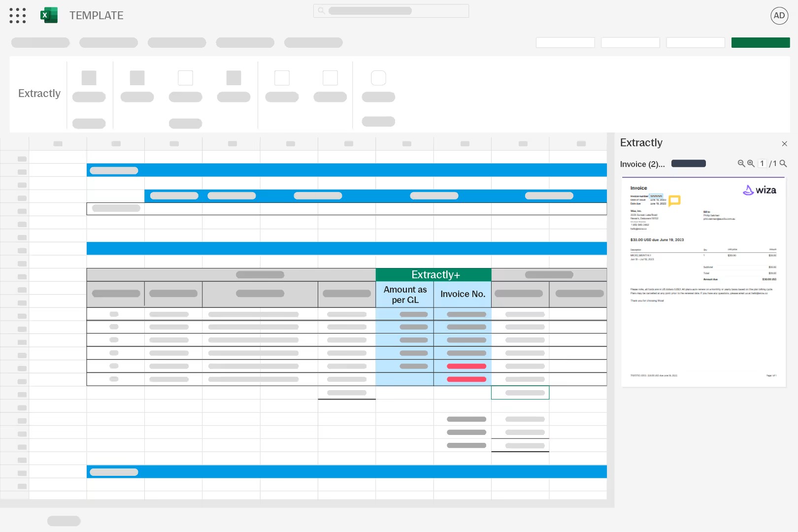Click the top search box
The width and height of the screenshot is (798, 532).
coord(391,11)
